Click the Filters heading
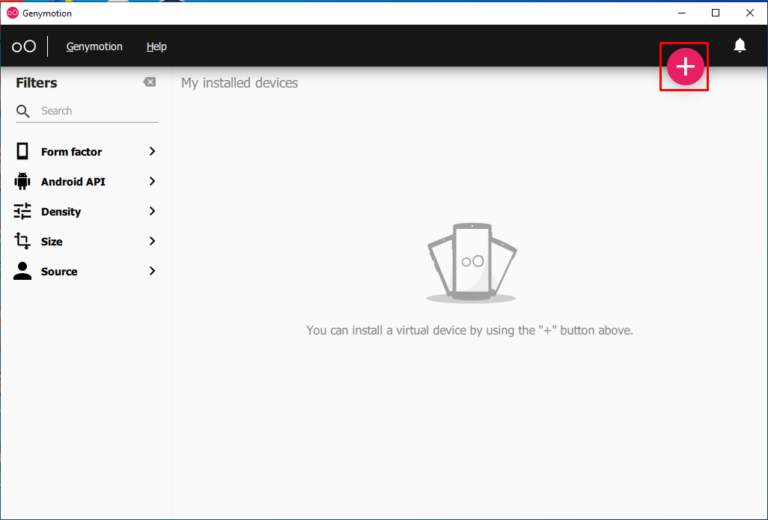This screenshot has height=520, width=768. click(x=36, y=83)
